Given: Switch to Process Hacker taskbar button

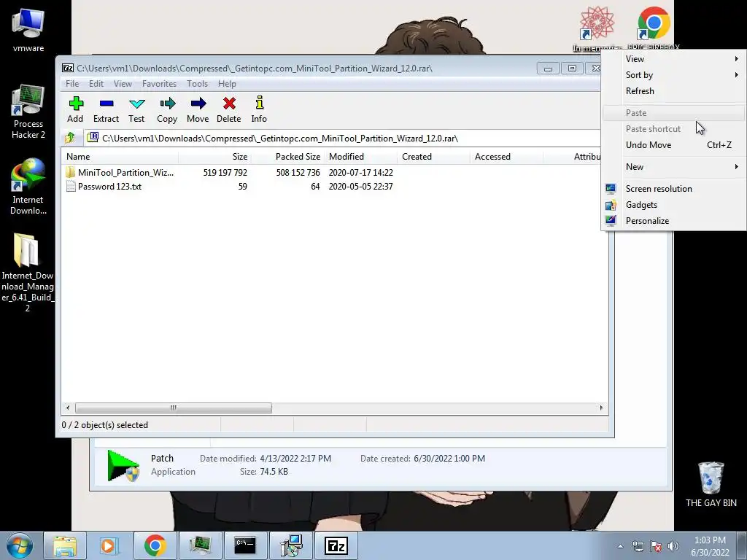Looking at the screenshot, I should [x=200, y=545].
